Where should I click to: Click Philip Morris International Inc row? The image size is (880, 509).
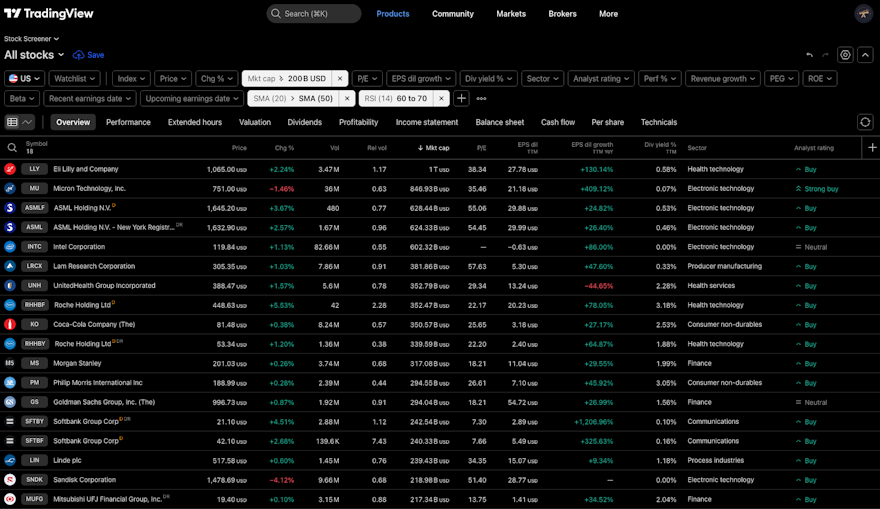tap(440, 383)
